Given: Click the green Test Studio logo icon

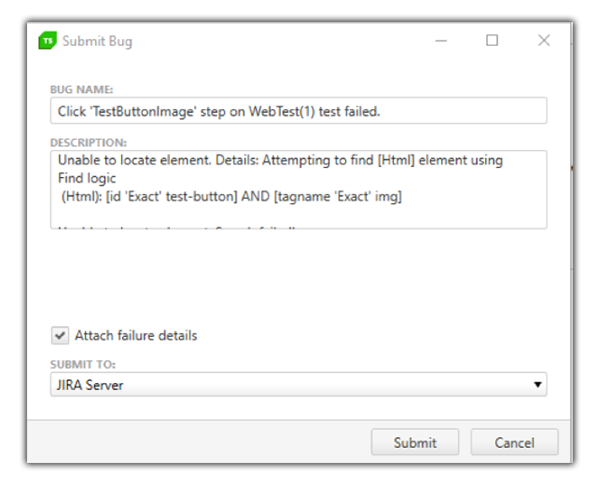Looking at the screenshot, I should point(47,41).
